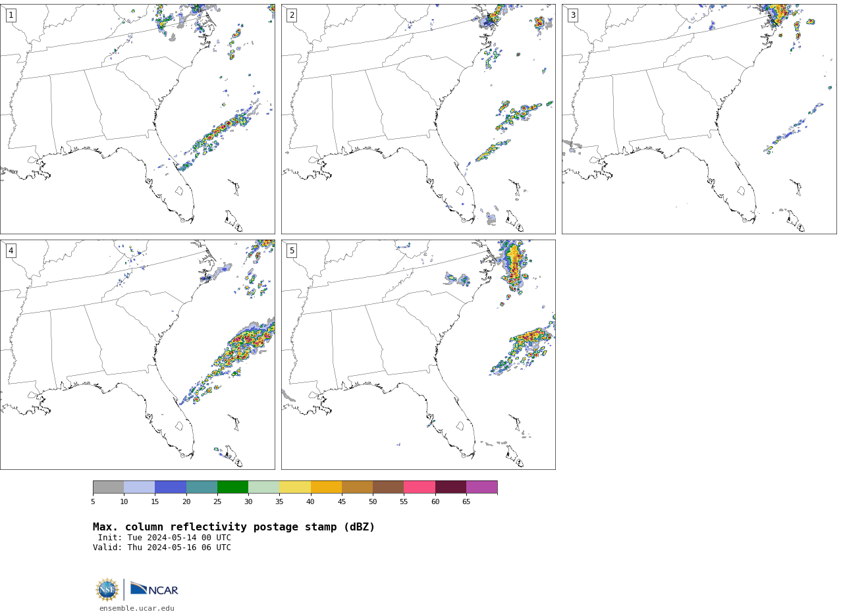Viewport: 843px width, 616px height.
Task: Click the colorbar tick label 5
Action: click(x=93, y=501)
